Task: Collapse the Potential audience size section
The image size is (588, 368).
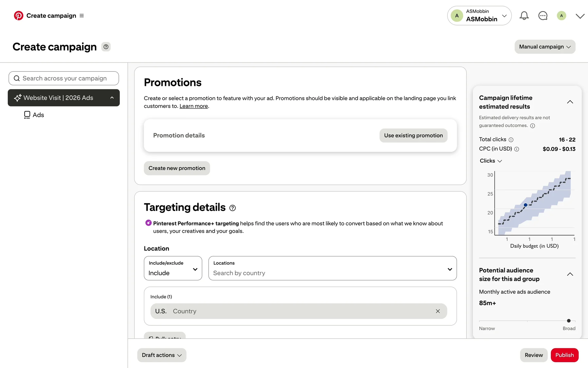Action: [x=570, y=274]
